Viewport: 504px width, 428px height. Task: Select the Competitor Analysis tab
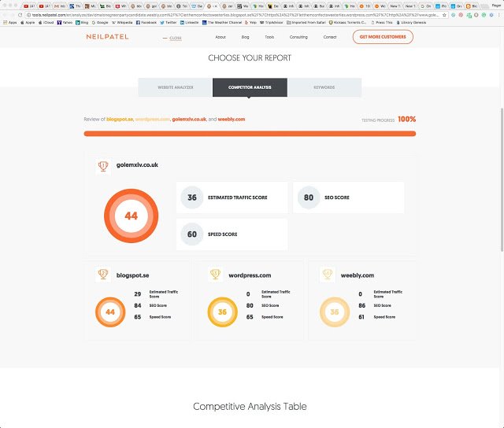click(x=250, y=87)
